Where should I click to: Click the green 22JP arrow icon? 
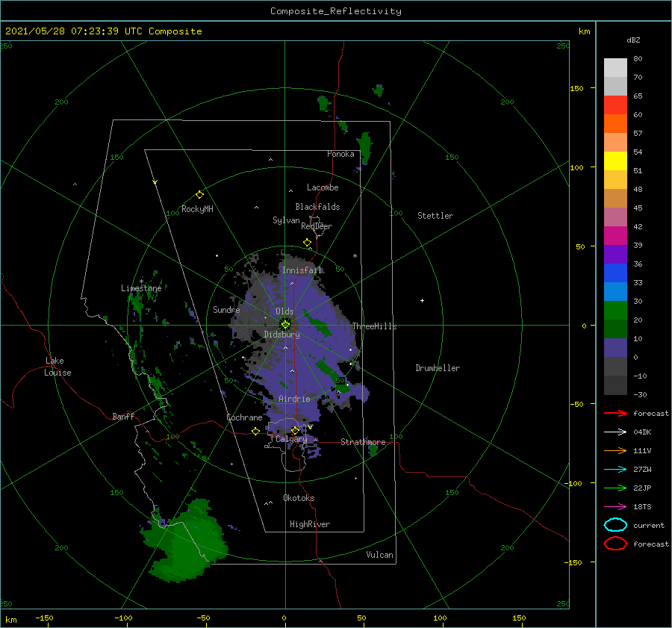point(615,488)
